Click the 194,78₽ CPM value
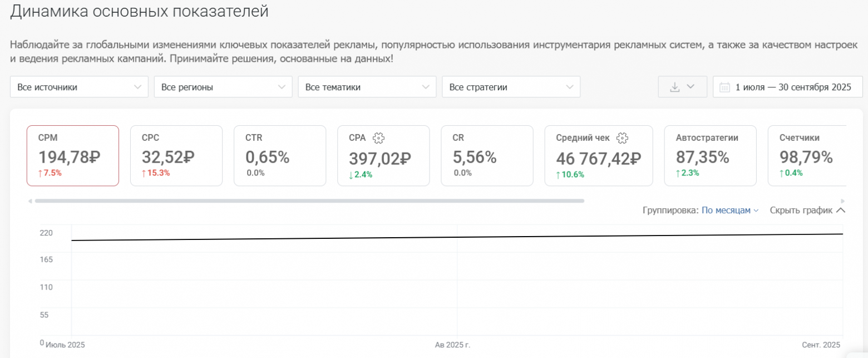 coord(70,157)
